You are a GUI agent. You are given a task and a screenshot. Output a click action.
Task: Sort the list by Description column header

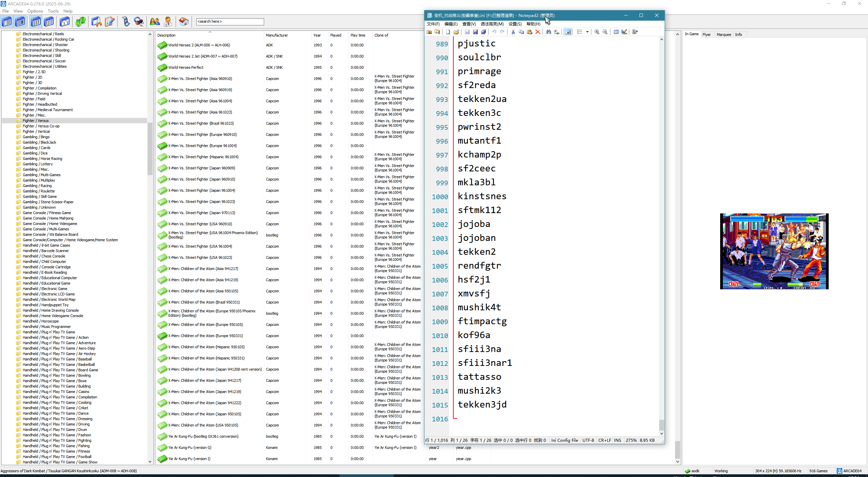click(210, 35)
